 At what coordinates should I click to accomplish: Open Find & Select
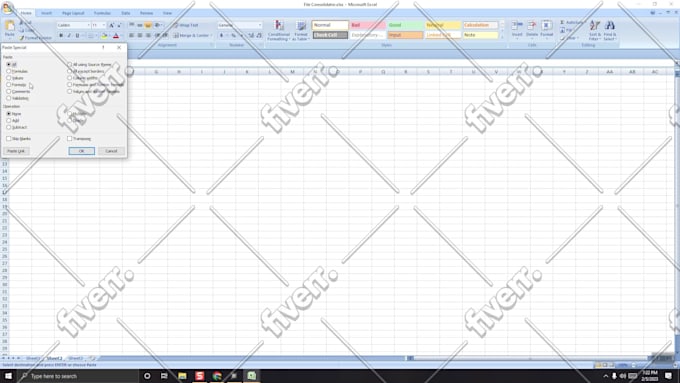pos(610,30)
